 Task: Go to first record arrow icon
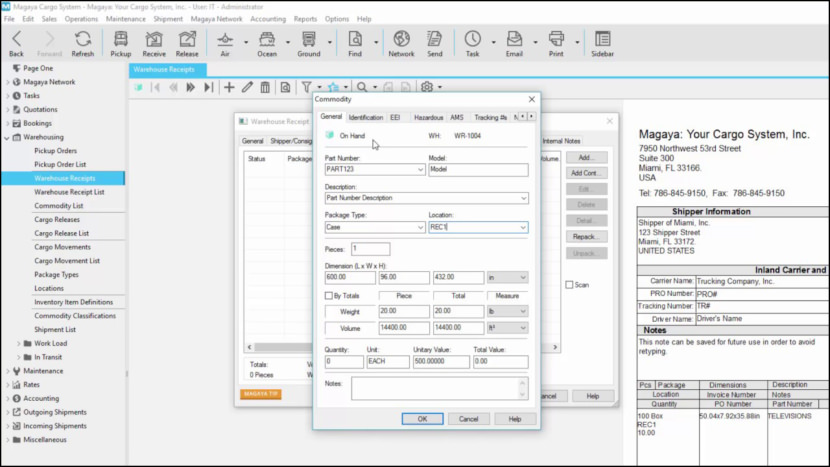pos(156,87)
